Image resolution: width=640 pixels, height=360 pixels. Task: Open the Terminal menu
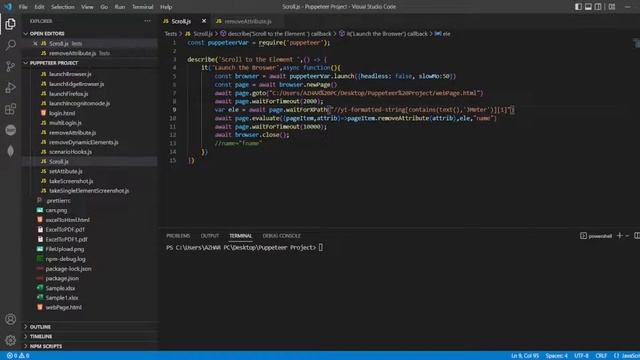142,7
